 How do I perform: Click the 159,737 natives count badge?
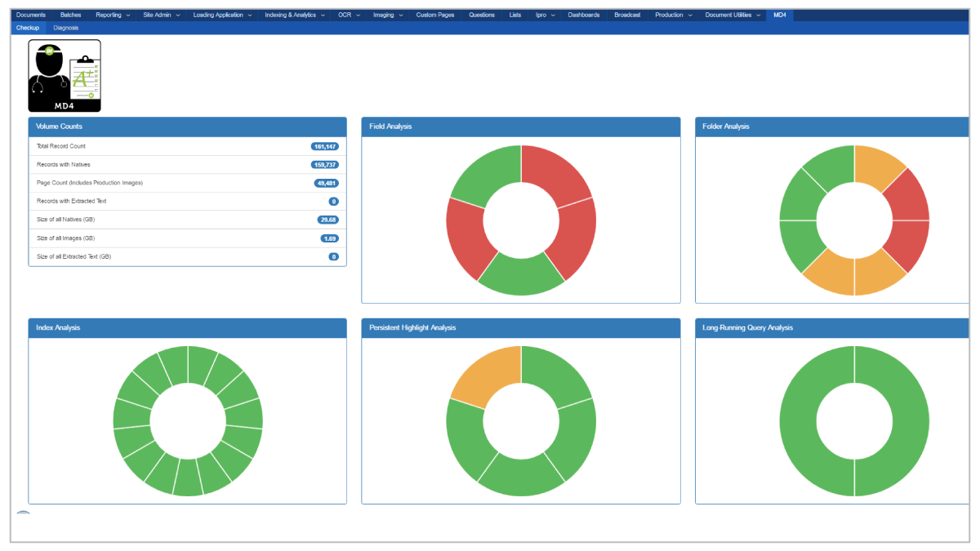click(x=325, y=165)
